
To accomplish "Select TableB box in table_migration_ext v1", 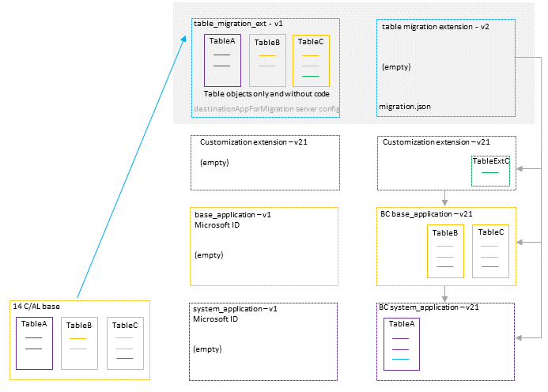I will [267, 60].
